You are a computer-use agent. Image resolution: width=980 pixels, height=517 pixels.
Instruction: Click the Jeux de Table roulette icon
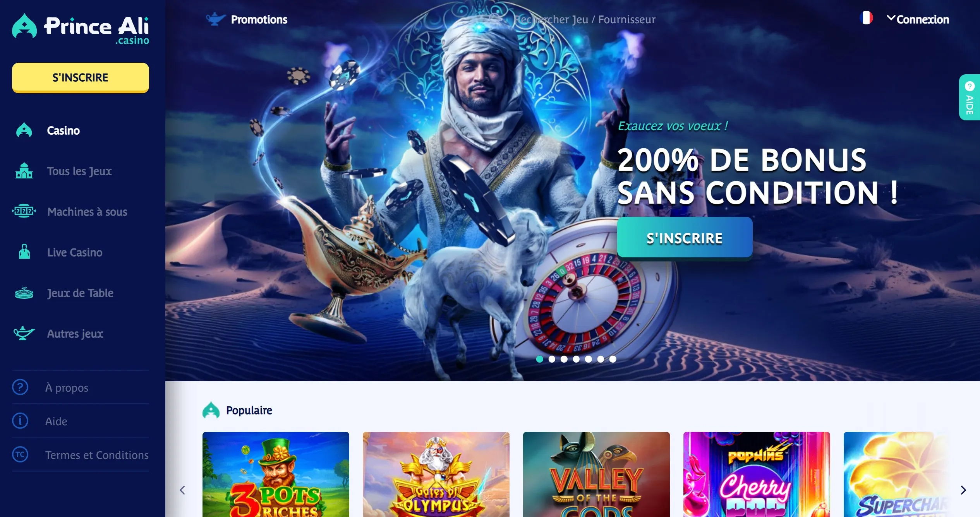pos(24,293)
